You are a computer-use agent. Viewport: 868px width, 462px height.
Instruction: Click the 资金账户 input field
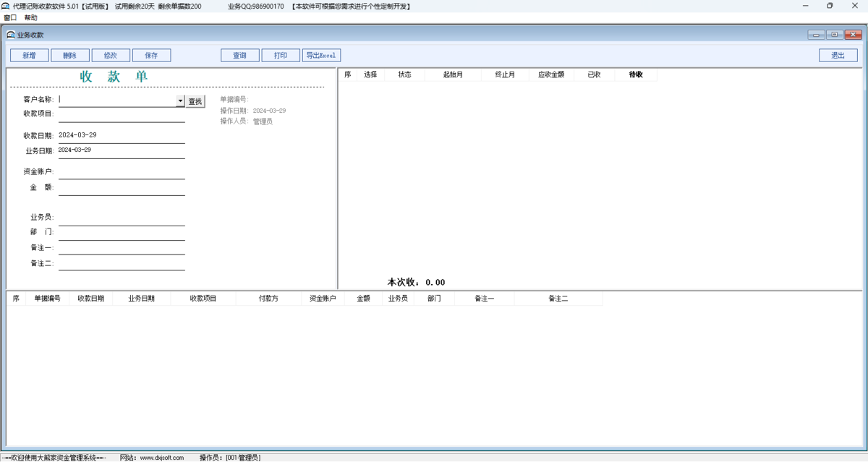point(122,172)
